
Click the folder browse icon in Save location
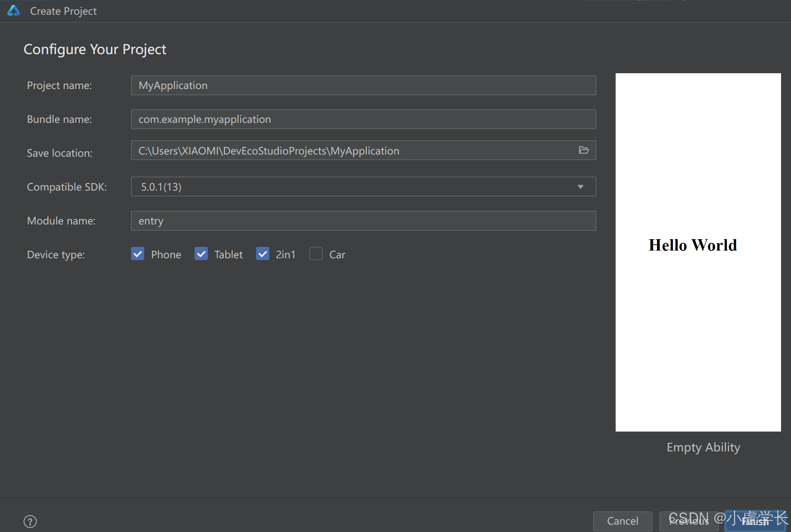584,150
